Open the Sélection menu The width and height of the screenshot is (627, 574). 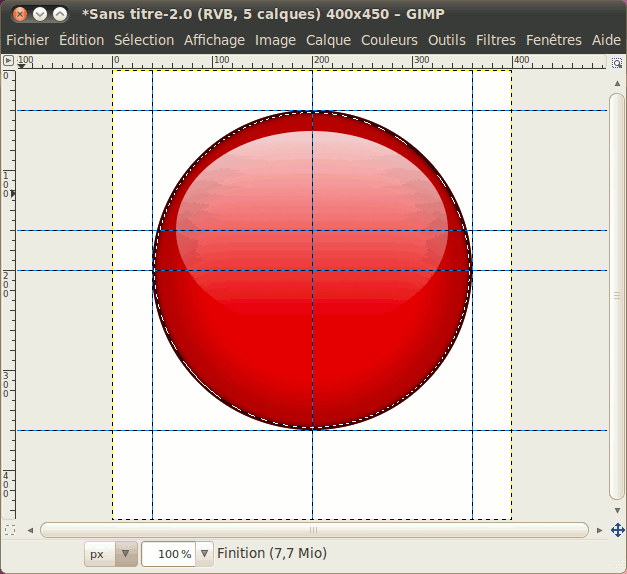click(x=143, y=40)
